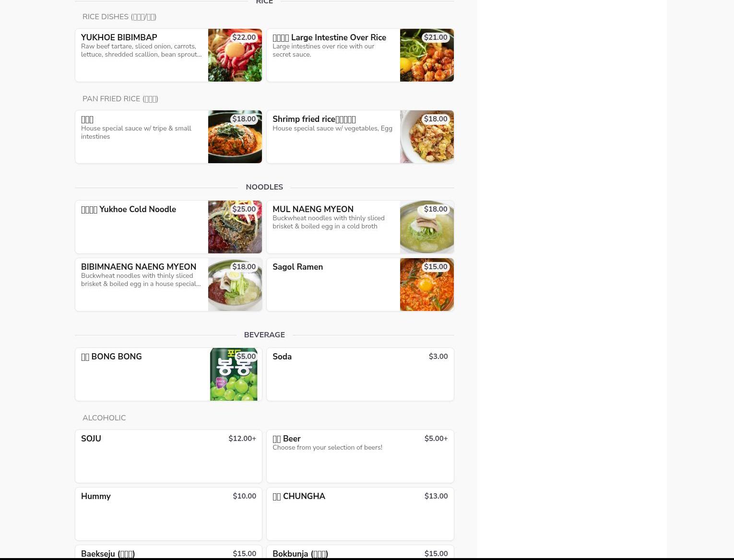The width and height of the screenshot is (734, 560).
Task: Open the Beer selection item
Action: [360, 456]
